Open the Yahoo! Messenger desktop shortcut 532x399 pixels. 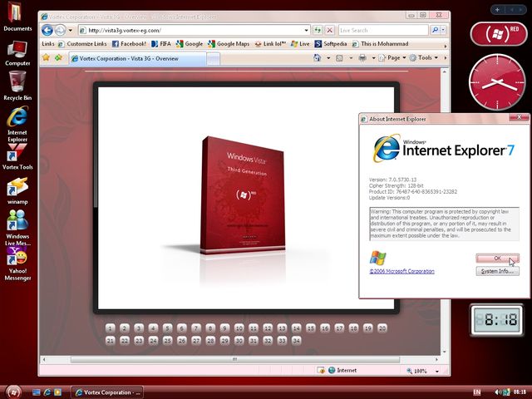coord(17,264)
